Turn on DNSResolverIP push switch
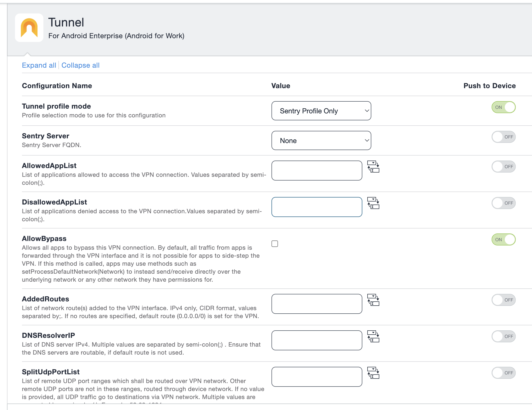Screen dimensions: 532x410 503,336
